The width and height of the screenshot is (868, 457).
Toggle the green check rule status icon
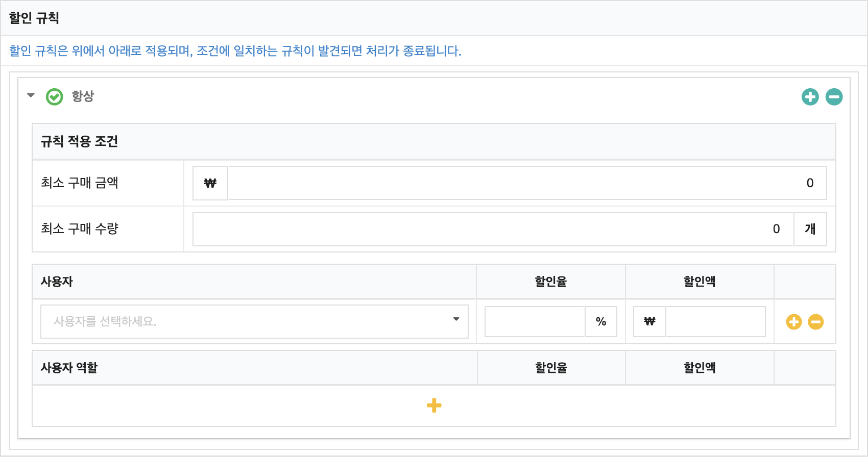[55, 97]
